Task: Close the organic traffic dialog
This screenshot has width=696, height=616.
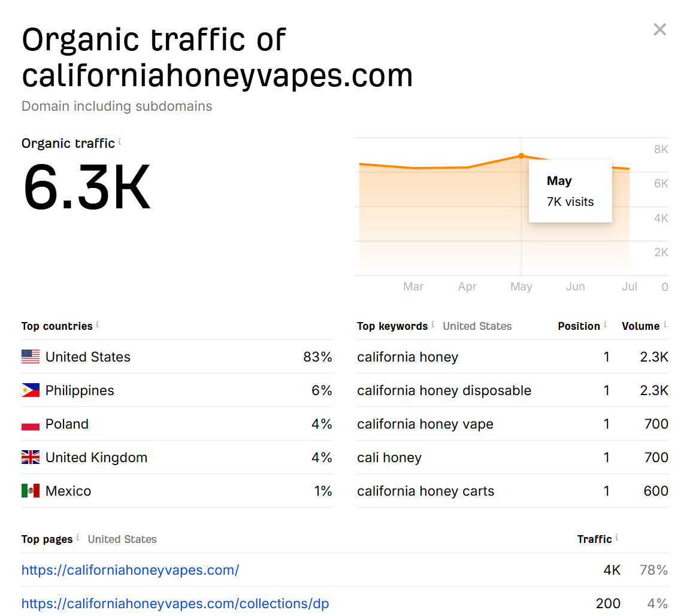Action: pos(659,29)
